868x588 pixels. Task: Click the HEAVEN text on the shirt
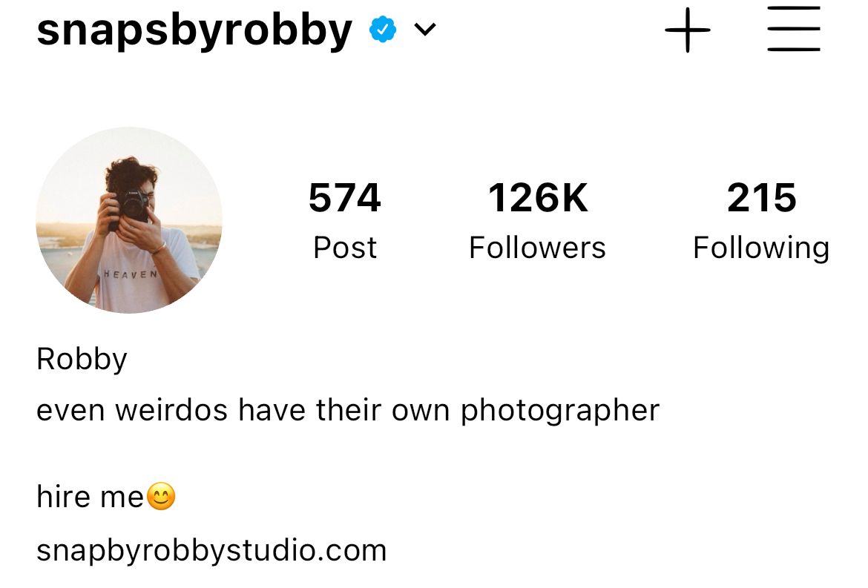tap(131, 274)
